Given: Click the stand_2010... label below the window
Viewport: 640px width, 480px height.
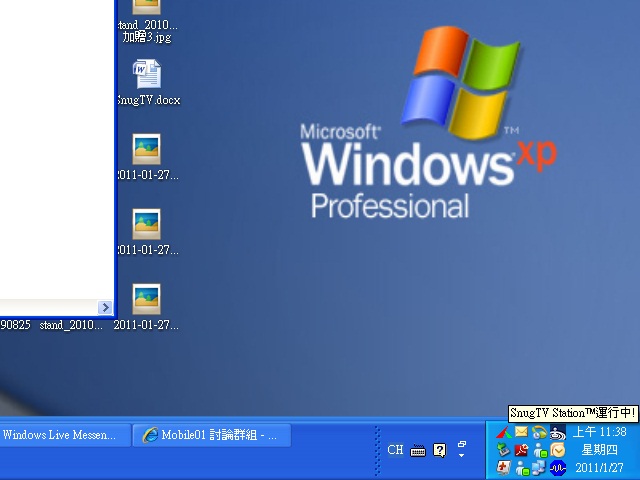Looking at the screenshot, I should point(71,325).
